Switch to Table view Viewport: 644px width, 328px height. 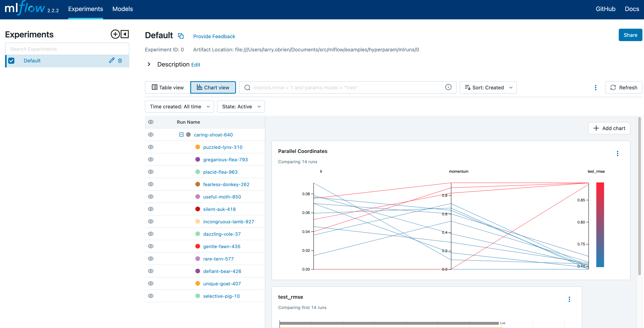click(x=168, y=88)
